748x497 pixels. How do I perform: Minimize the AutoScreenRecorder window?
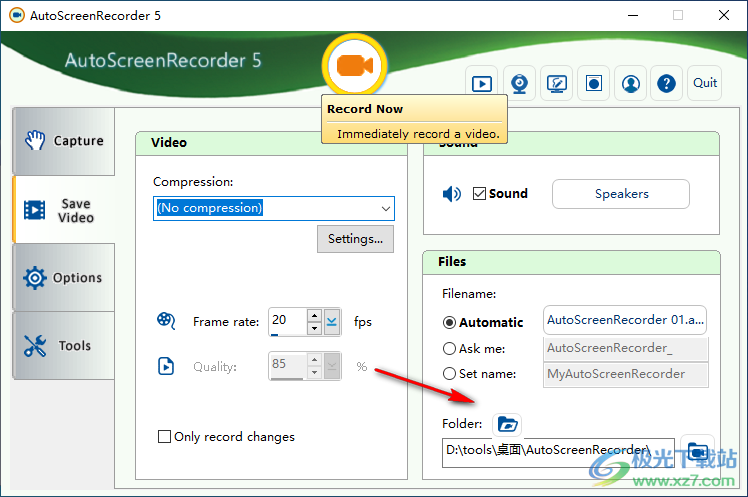(633, 15)
